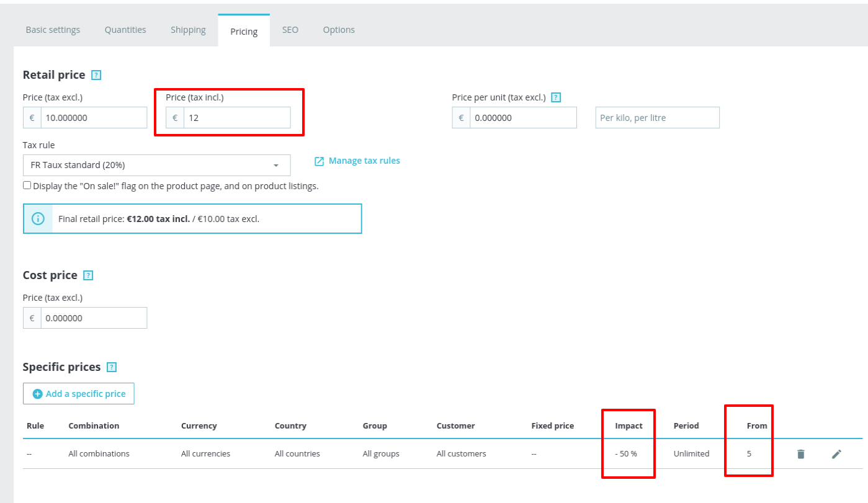Switch to the Shipping tab

tap(188, 29)
